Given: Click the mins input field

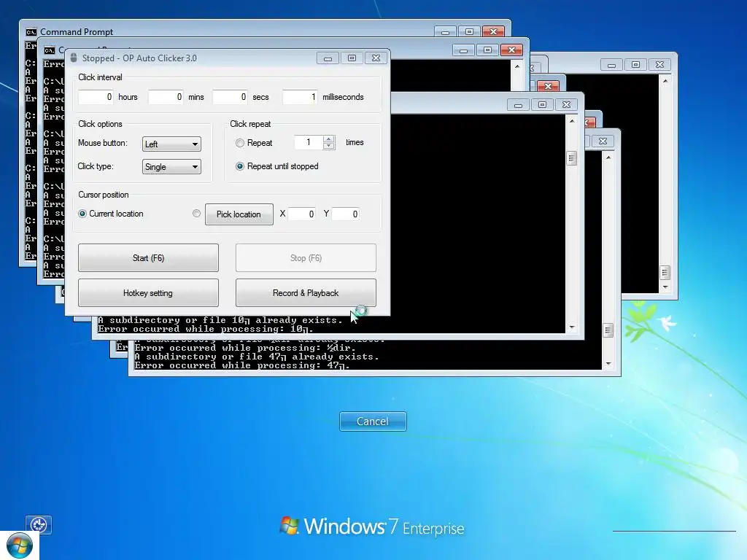Looking at the screenshot, I should [x=166, y=97].
